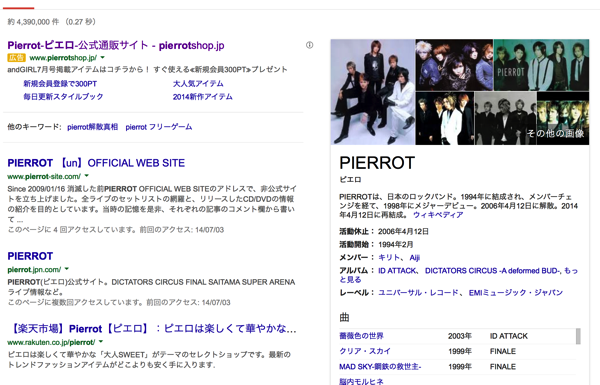Click the green URL pierrot.jpn.com/
Viewport: 600px width, 385px height.
pos(34,269)
